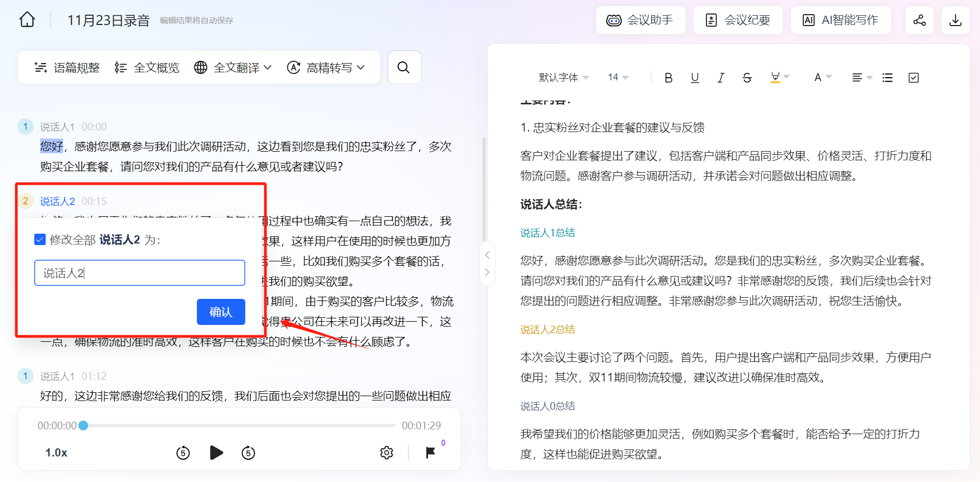Switch to AI智能写作
This screenshot has height=482, width=980.
(x=841, y=20)
